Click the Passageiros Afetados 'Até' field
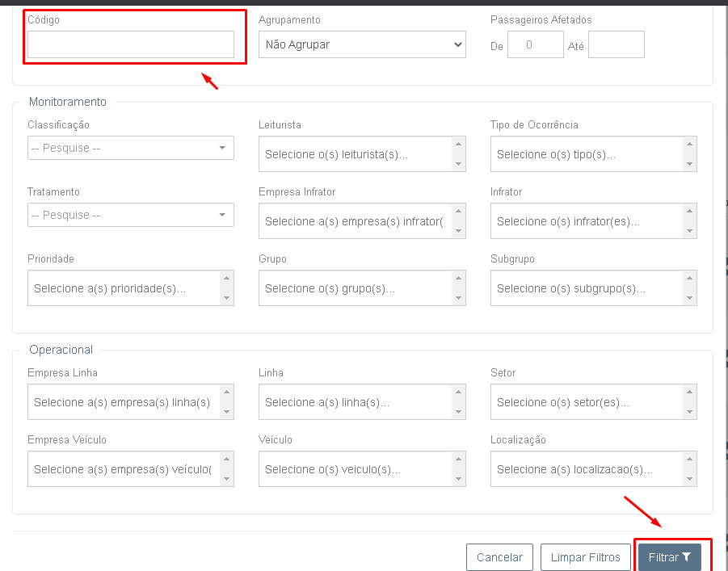 click(616, 45)
